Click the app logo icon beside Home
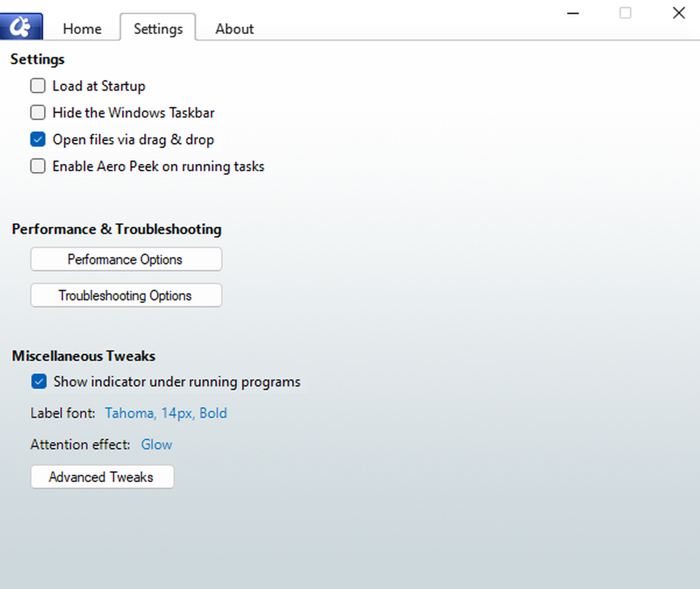The image size is (700, 589). click(x=21, y=27)
